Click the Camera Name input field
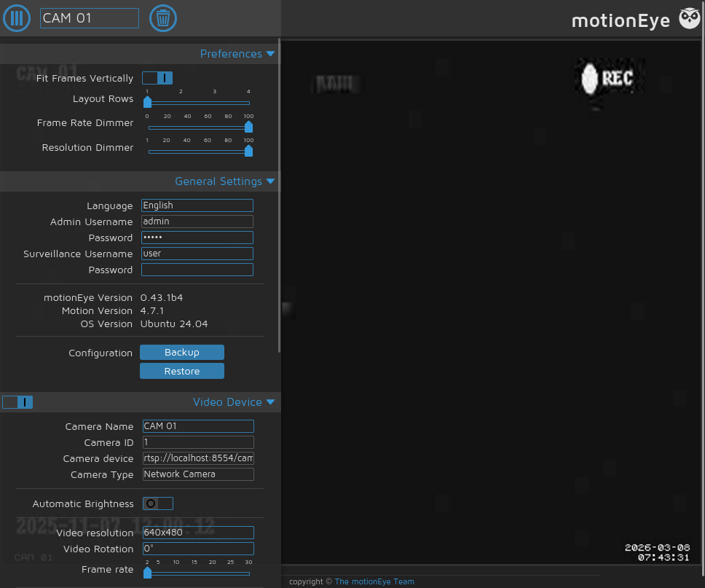This screenshot has height=588, width=705. tap(198, 426)
